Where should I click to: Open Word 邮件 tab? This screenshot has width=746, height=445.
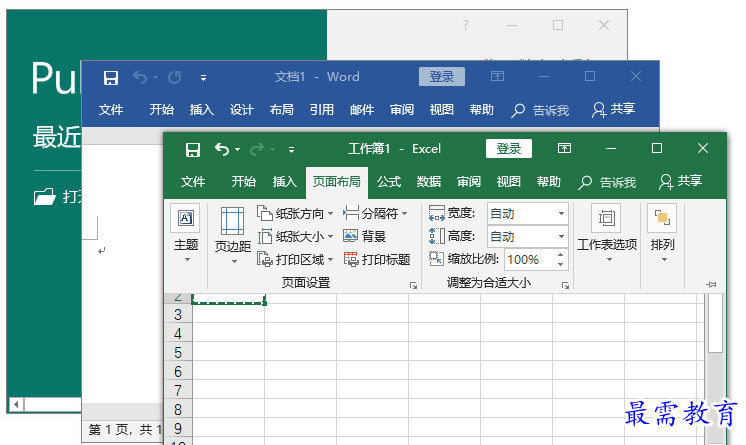tap(362, 110)
